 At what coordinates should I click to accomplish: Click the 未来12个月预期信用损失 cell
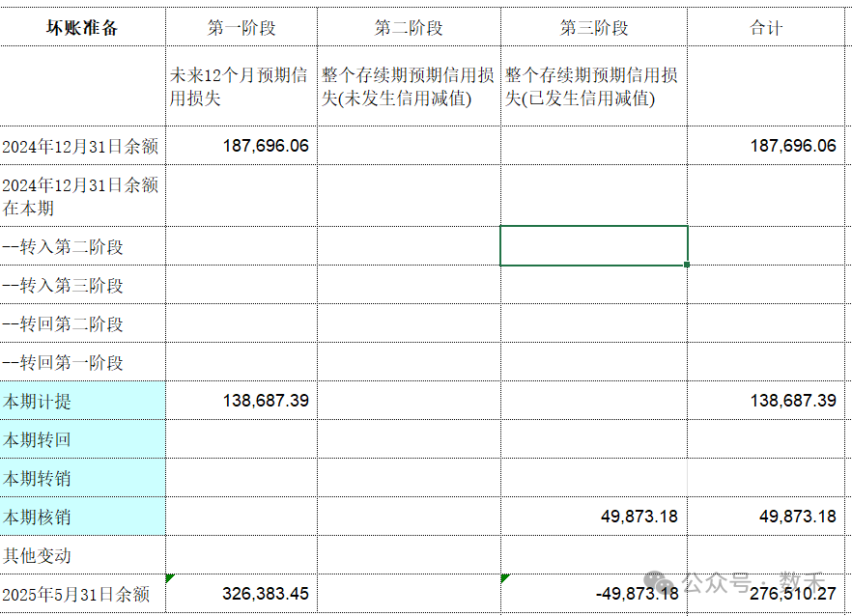point(241,86)
